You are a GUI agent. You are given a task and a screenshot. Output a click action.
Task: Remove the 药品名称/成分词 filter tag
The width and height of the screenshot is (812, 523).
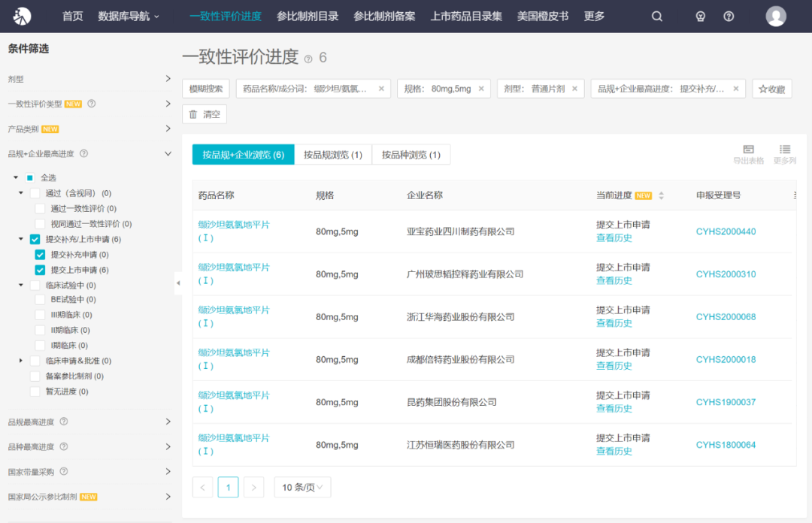click(x=381, y=89)
